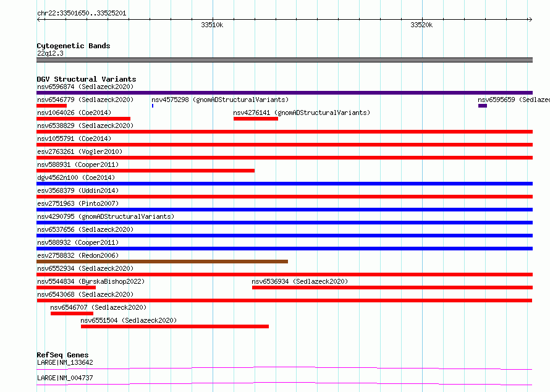
Task: Click the tiny blue nsv4575298 marker
Action: click(153, 106)
